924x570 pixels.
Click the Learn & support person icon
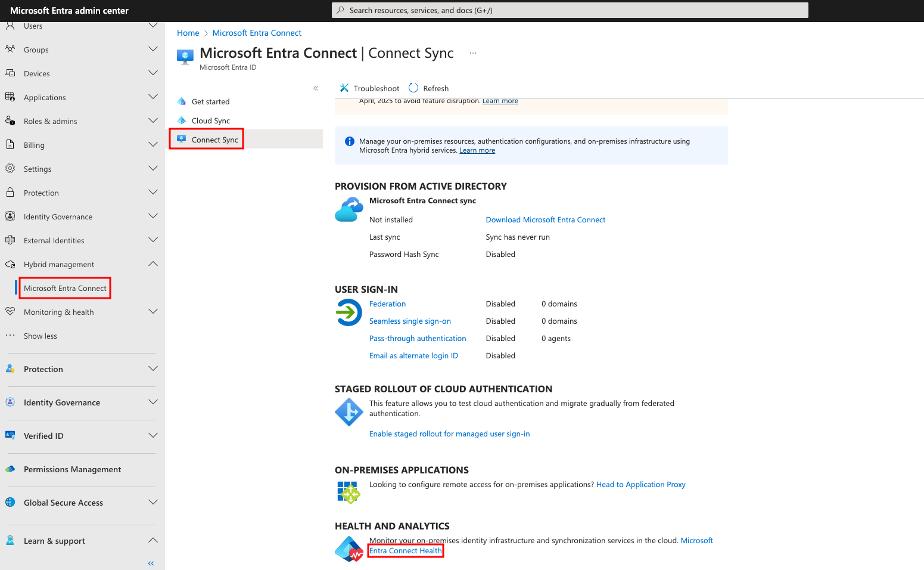[x=10, y=541]
